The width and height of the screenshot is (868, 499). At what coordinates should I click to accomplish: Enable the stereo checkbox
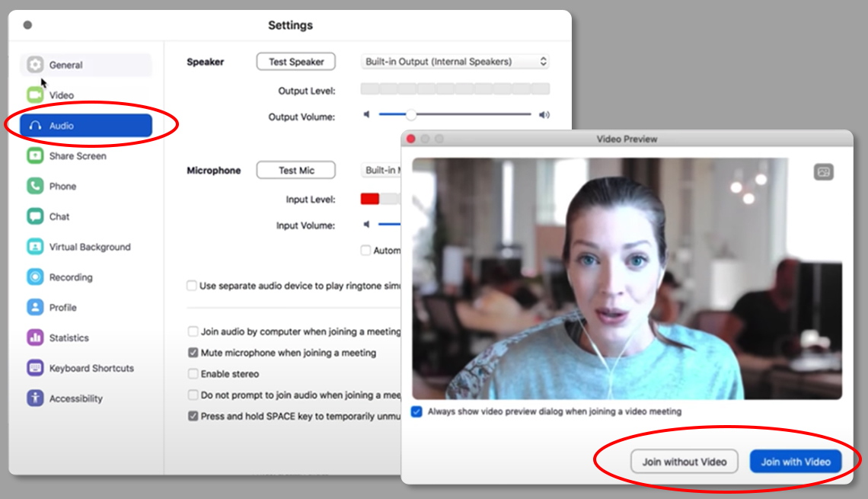coord(193,374)
